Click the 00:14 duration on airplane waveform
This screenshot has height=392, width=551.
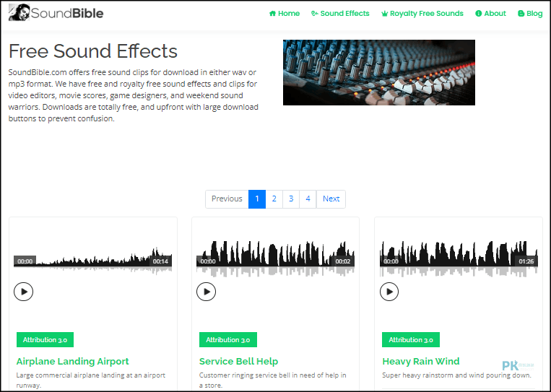(x=160, y=261)
